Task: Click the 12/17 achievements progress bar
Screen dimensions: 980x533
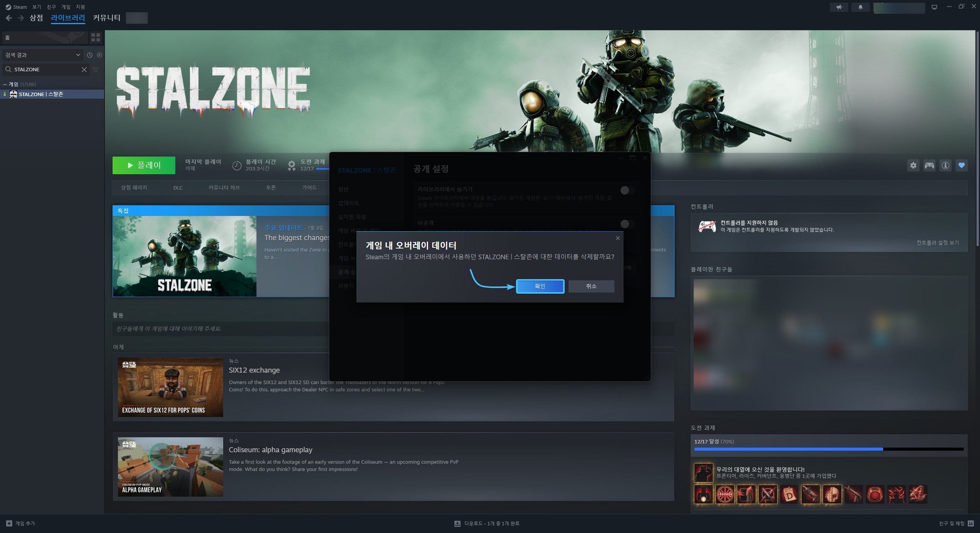Action: coord(829,449)
